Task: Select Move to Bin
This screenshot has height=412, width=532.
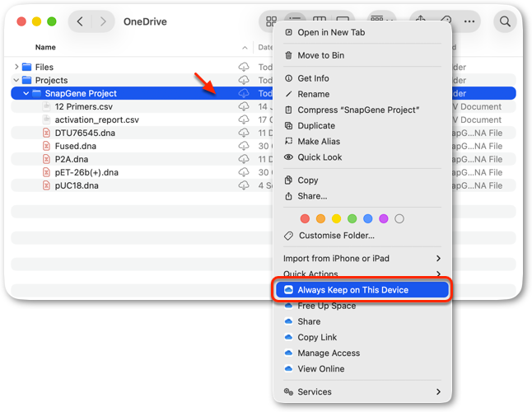Action: pyautogui.click(x=362, y=55)
